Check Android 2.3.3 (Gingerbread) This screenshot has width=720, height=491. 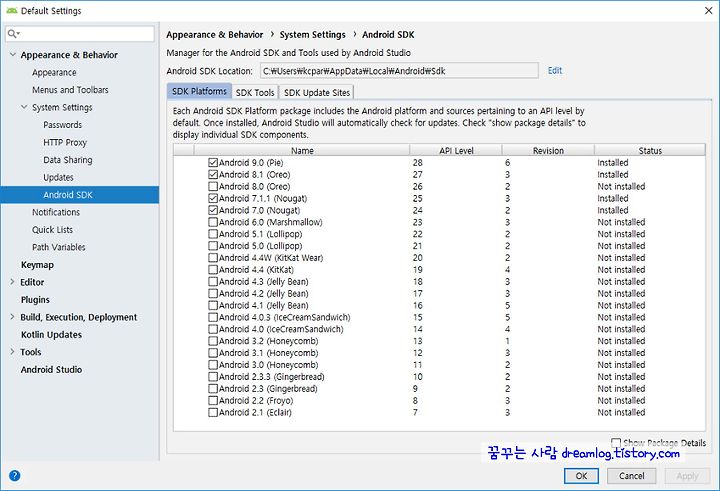click(x=213, y=377)
